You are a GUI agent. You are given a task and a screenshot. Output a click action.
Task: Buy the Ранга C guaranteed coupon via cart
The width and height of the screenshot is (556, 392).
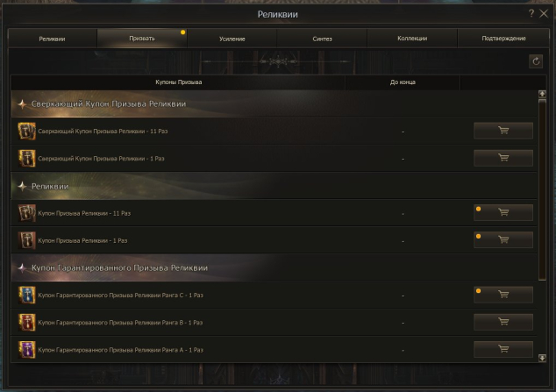[x=503, y=295]
